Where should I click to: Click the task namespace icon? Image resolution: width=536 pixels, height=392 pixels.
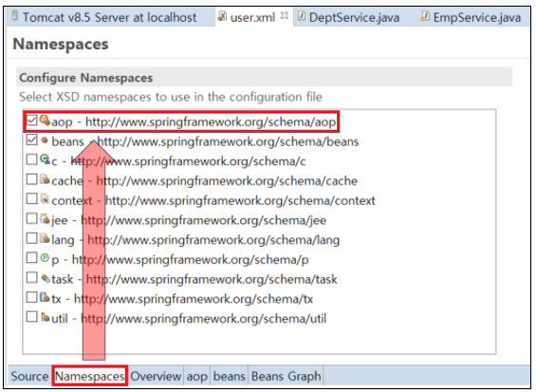click(46, 278)
